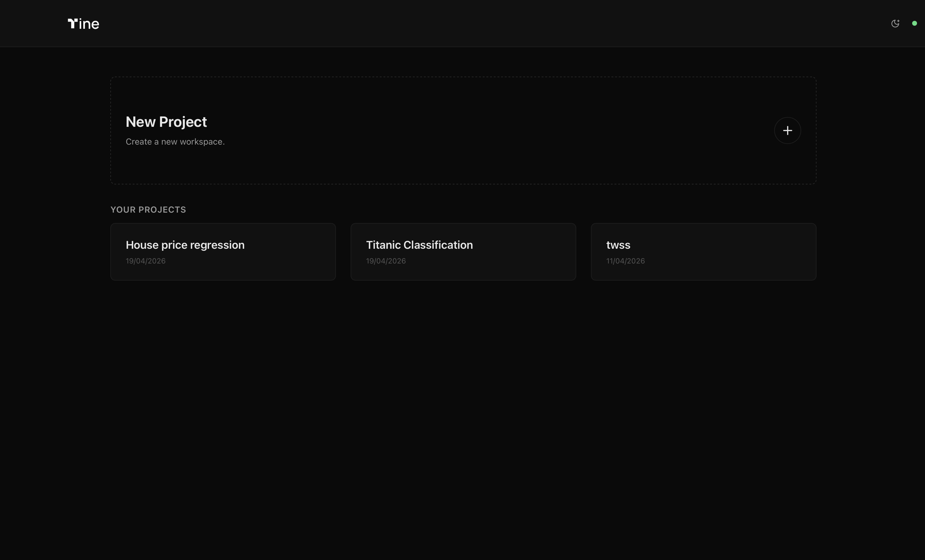The image size is (925, 560).
Task: Click the YOUR PROJECTS section label
Action: 148,210
